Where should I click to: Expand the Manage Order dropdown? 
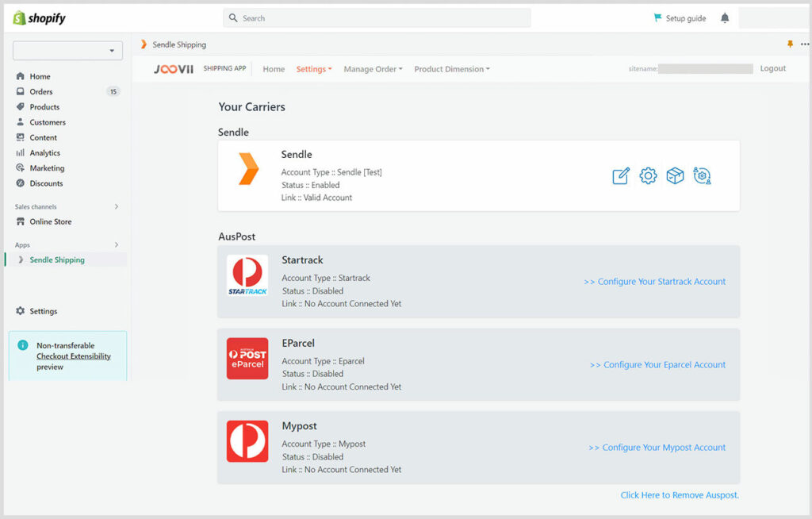[x=373, y=69]
